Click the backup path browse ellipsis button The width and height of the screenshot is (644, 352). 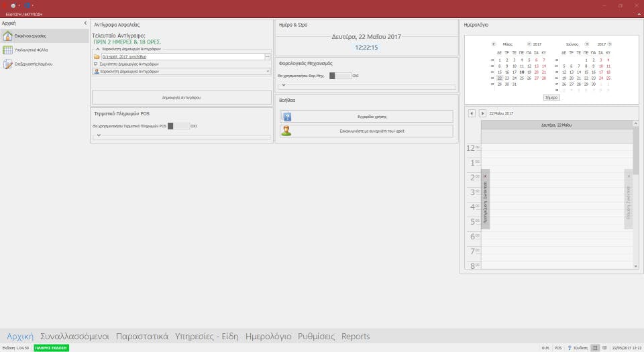click(268, 56)
